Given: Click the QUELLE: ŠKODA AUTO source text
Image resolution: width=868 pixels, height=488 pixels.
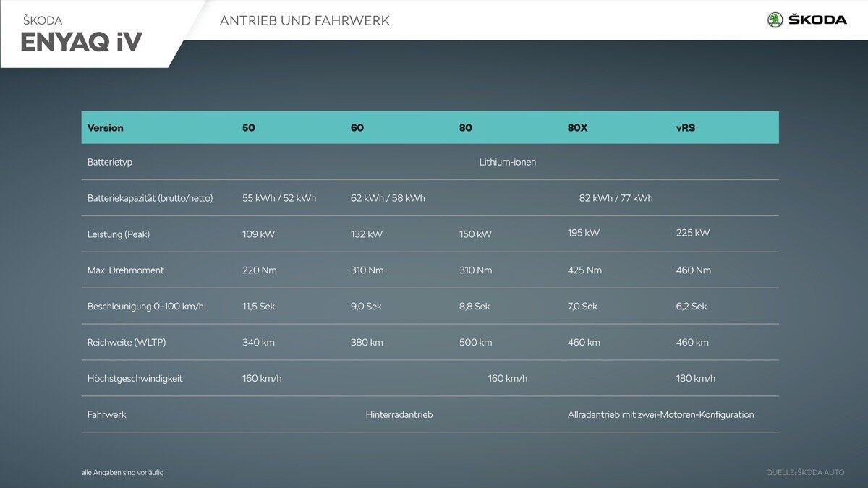Looking at the screenshot, I should (x=805, y=473).
